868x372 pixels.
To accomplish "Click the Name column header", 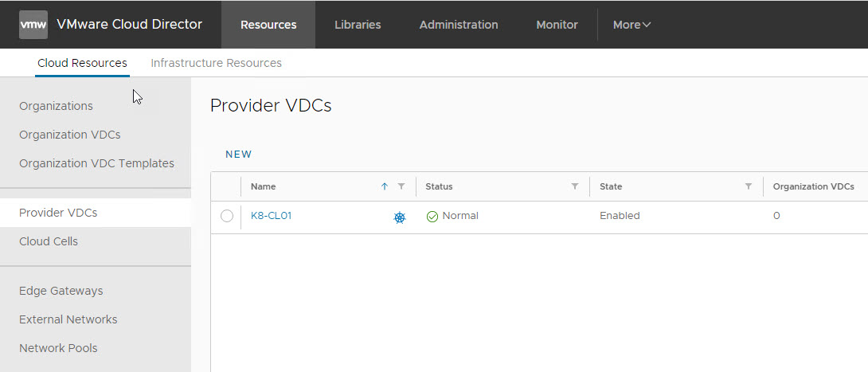I will [x=263, y=186].
